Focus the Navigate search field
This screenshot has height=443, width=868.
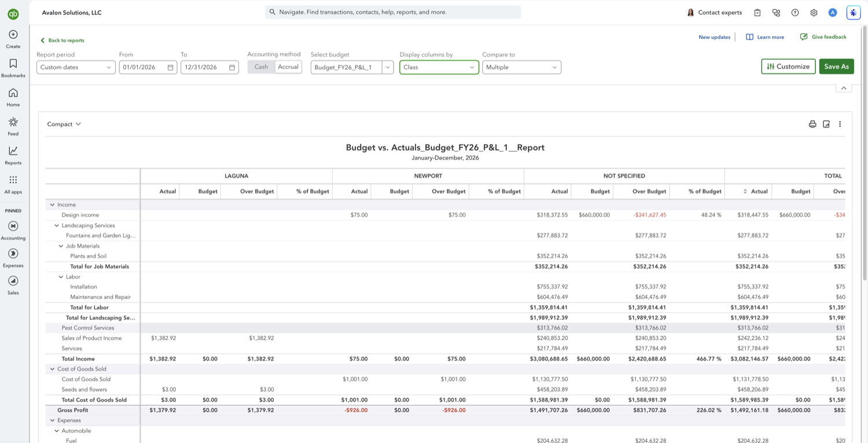(393, 12)
